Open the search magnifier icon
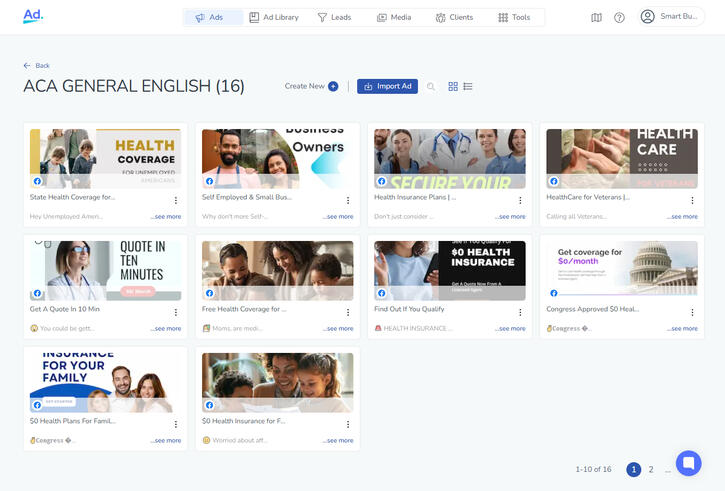Viewport: 725px width, 491px height. (x=430, y=86)
